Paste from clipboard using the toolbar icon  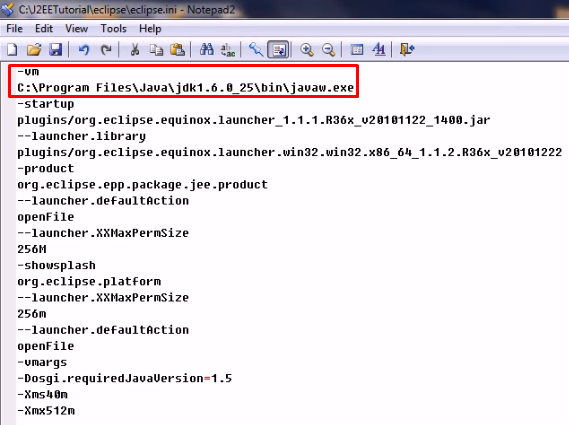pos(177,49)
